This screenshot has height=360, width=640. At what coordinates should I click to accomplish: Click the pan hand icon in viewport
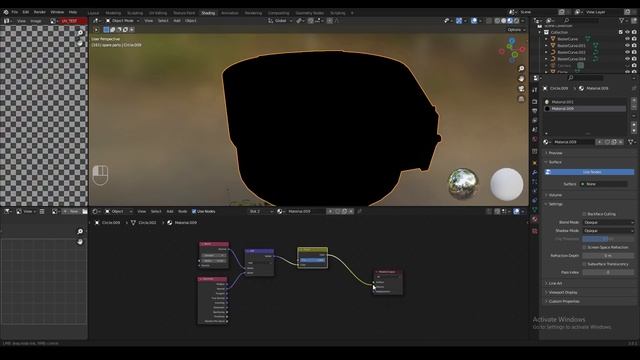[521, 79]
